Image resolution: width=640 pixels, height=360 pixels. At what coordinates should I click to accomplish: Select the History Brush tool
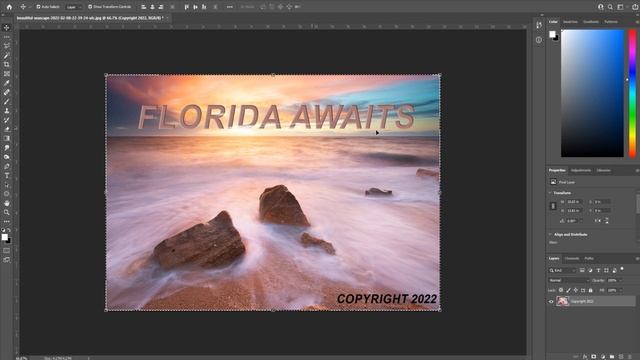tap(7, 120)
